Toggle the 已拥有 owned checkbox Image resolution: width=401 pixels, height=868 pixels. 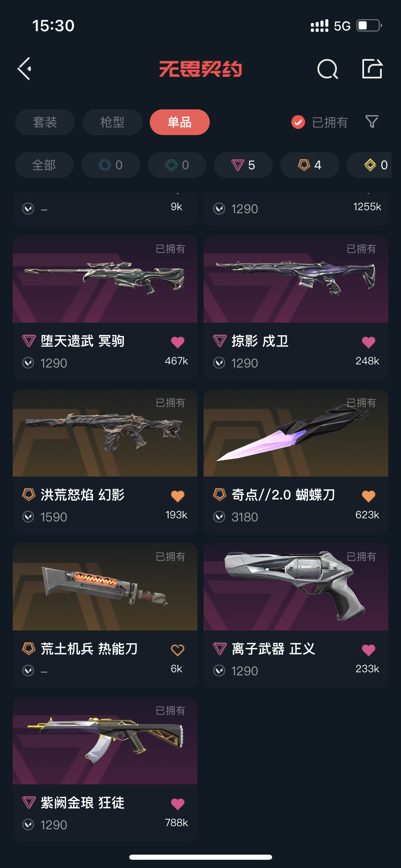click(298, 122)
